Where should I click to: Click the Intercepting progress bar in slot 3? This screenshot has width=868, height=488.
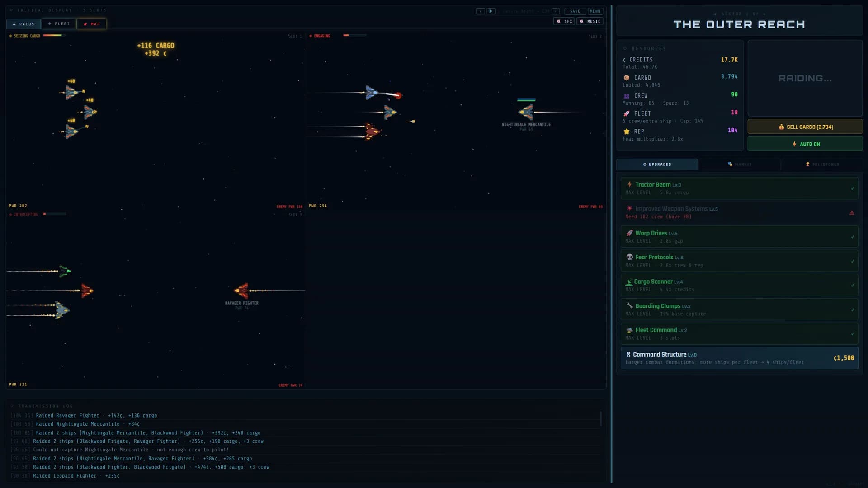point(55,214)
